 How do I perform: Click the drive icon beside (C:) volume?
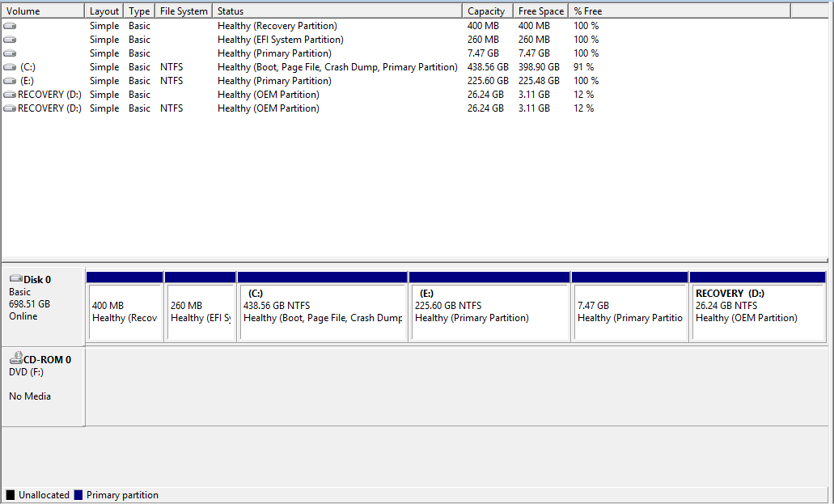click(10, 67)
